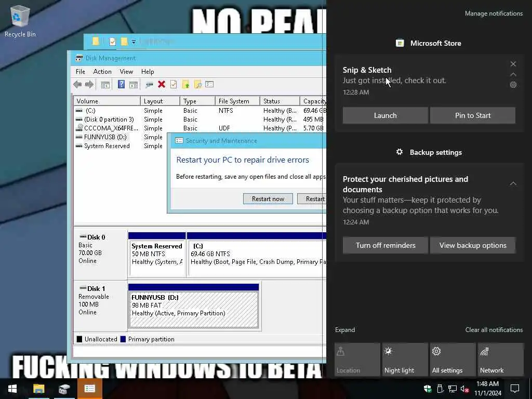Click the folder icon in Explorer window title bar
This screenshot has height=399, width=532.
pos(96,42)
